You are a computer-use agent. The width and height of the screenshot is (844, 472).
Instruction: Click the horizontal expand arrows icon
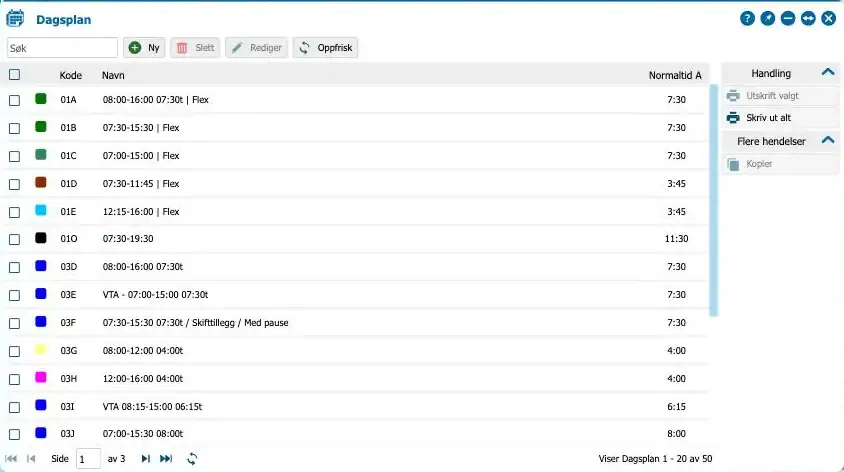tap(808, 18)
